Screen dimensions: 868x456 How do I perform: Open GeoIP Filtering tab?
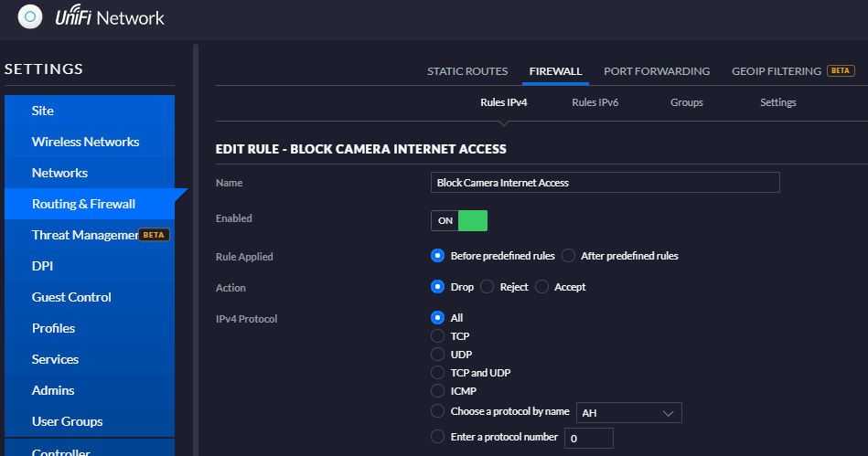[x=776, y=71]
